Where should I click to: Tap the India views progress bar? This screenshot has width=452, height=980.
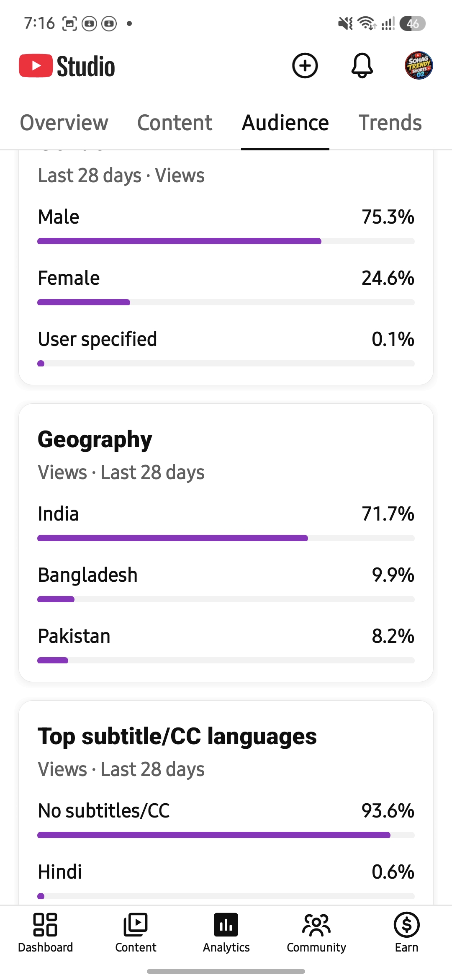pyautogui.click(x=226, y=538)
